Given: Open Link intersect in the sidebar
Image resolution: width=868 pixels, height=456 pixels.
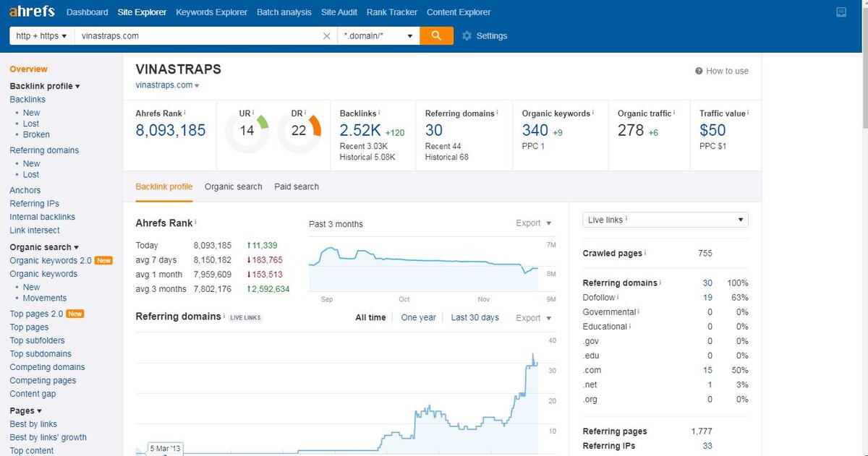Looking at the screenshot, I should [x=35, y=231].
